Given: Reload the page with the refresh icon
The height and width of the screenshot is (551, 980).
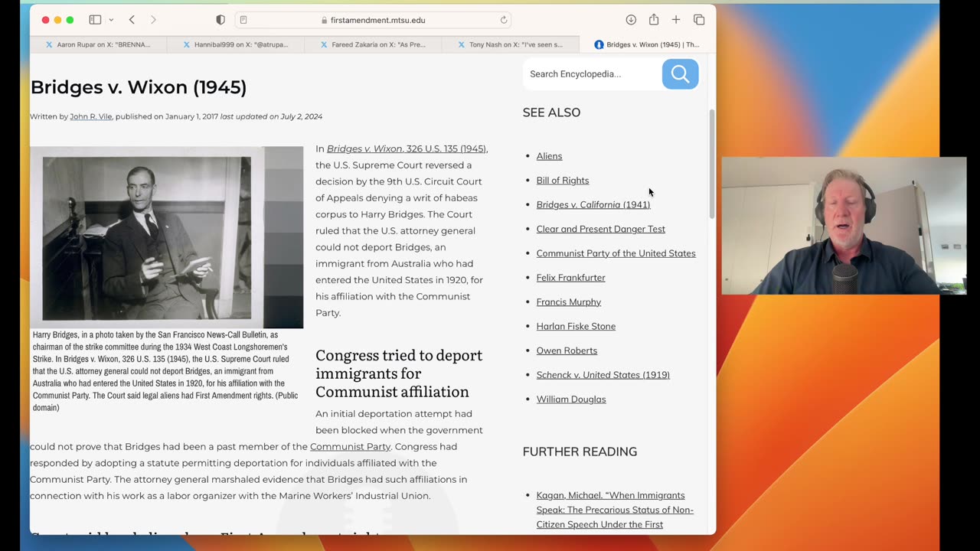Looking at the screenshot, I should pyautogui.click(x=503, y=20).
